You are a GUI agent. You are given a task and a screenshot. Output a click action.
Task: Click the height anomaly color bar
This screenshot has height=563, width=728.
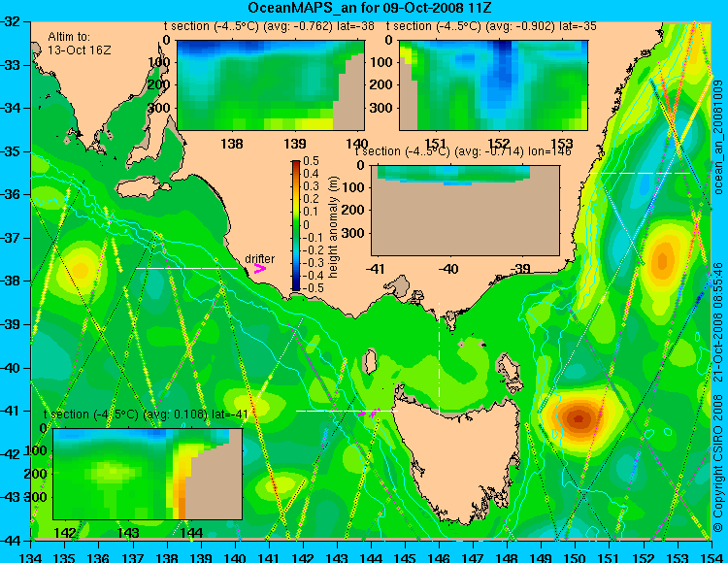pos(296,225)
